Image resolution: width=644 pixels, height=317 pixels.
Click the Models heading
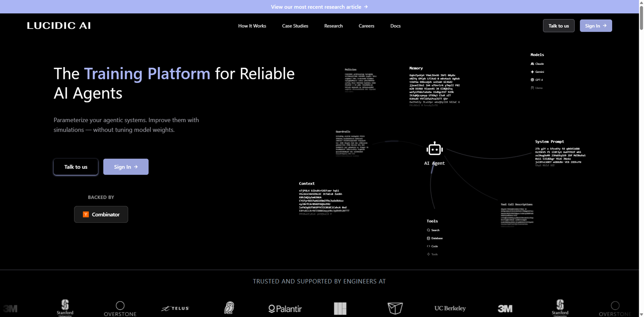click(537, 55)
